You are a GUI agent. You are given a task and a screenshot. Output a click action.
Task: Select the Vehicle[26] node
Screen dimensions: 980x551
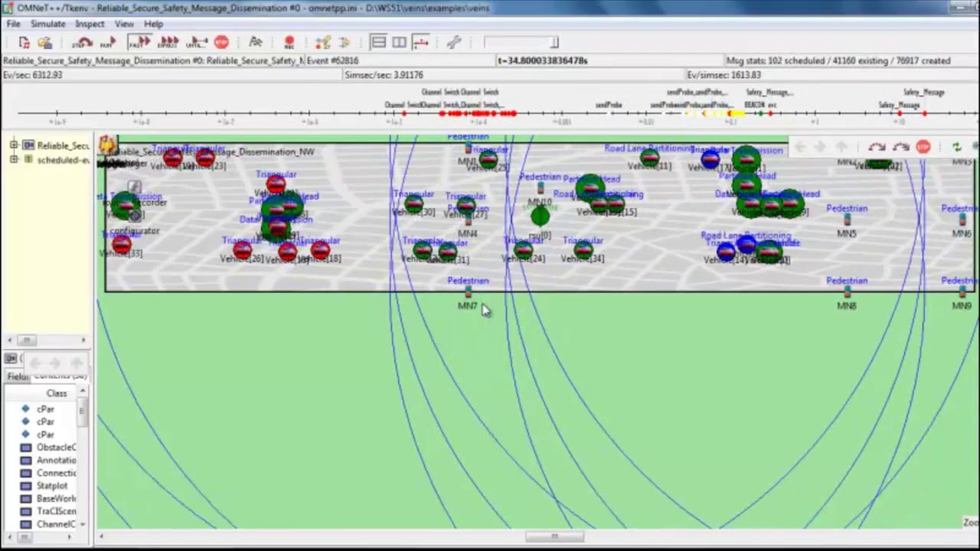pos(243,249)
